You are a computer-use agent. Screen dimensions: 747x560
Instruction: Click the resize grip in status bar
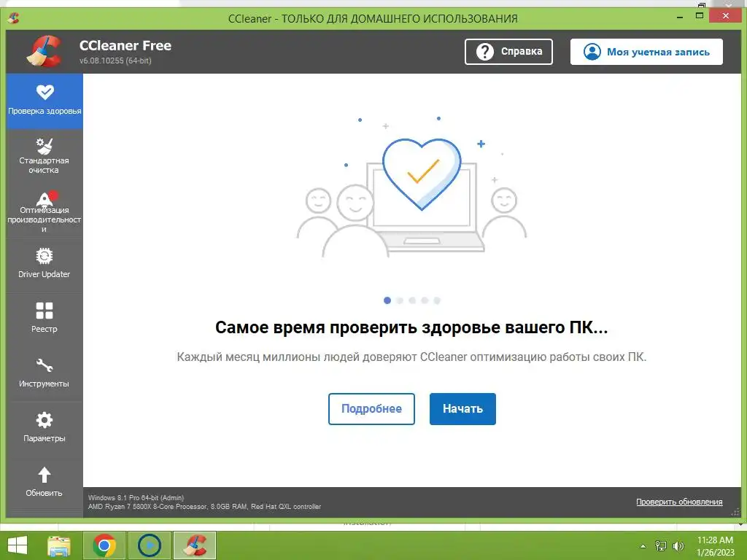(x=736, y=512)
